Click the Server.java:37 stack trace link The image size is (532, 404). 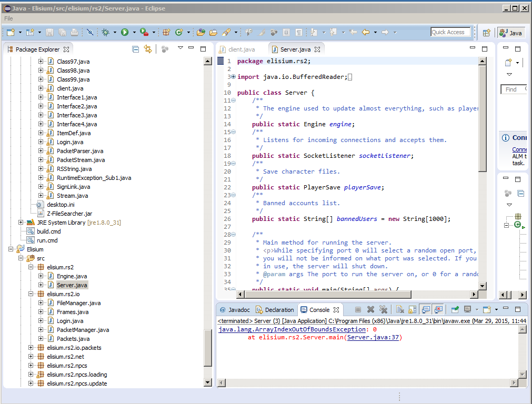374,338
